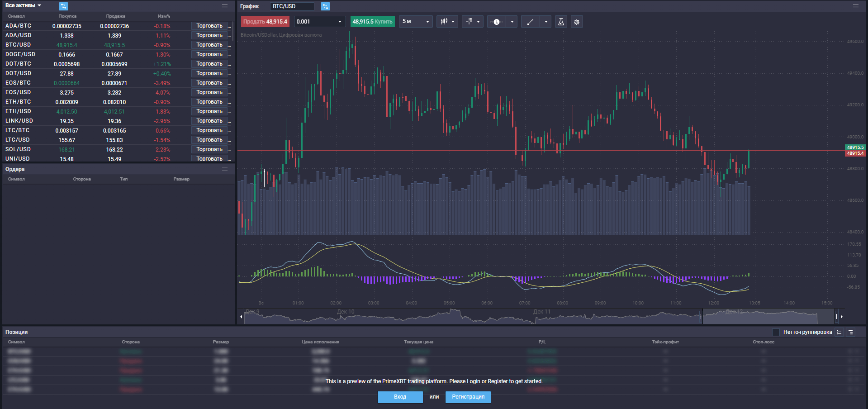
Task: Sort watchlist by Изм% column header
Action: (164, 16)
